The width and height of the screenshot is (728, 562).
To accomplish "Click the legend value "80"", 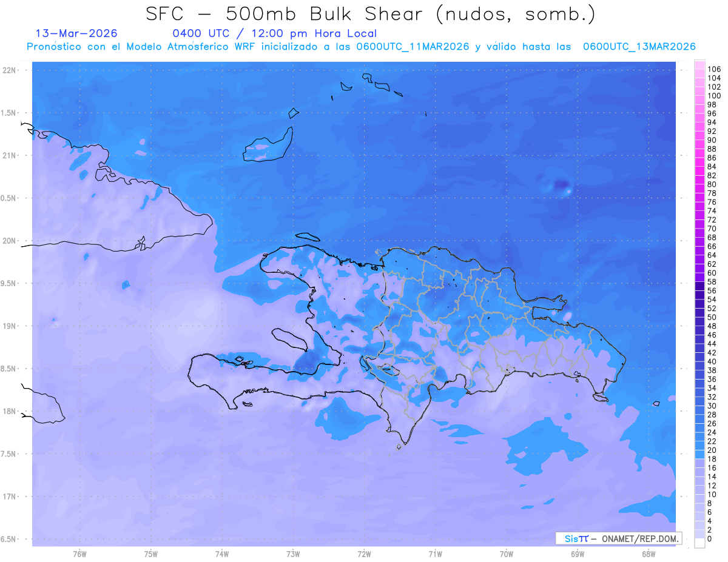I will 712,184.
